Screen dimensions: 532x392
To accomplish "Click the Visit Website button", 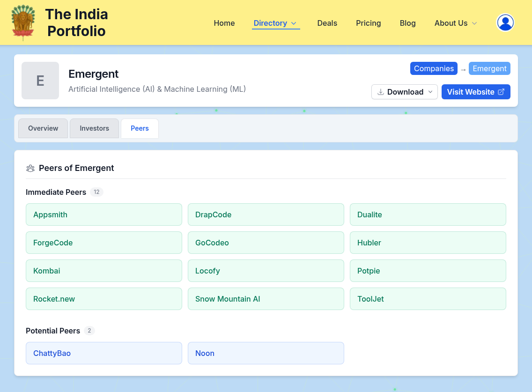I will point(476,92).
